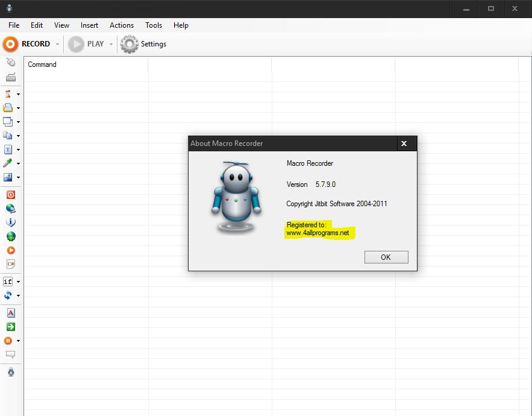
Task: Open the Help menu
Action: click(181, 25)
